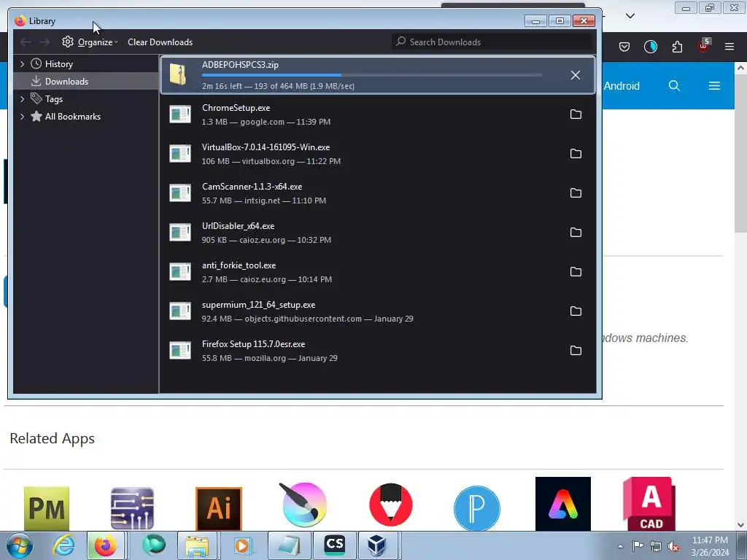Open the CS app on the taskbar

[x=334, y=545]
